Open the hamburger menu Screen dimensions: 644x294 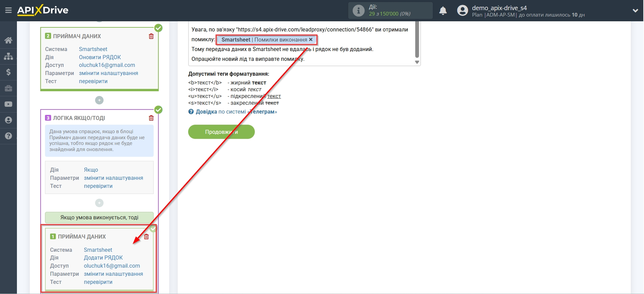point(8,10)
